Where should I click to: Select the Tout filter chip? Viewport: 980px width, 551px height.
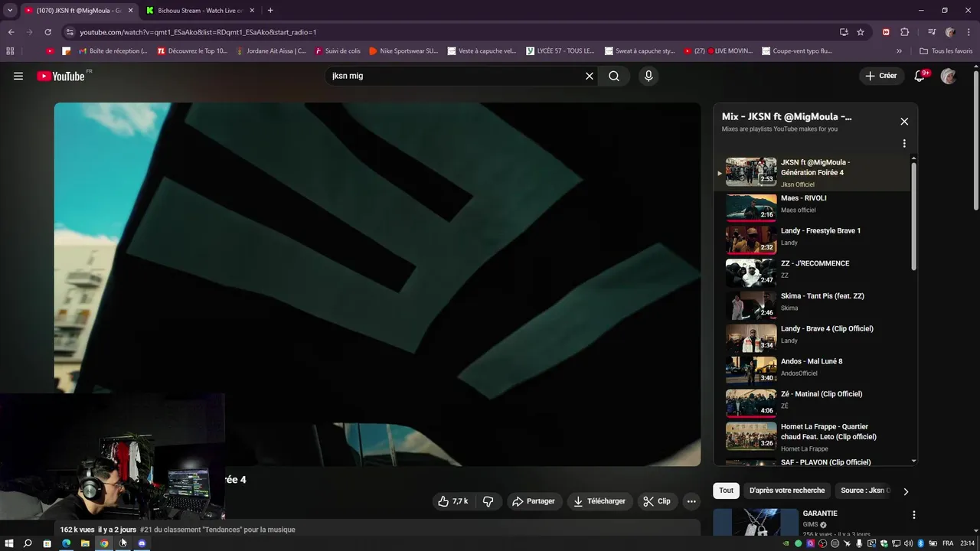(x=726, y=491)
